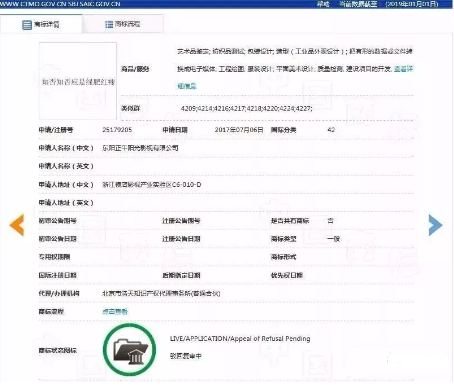454x390 pixels.
Task: Switch to the 商标流程 tab
Action: coord(123,24)
